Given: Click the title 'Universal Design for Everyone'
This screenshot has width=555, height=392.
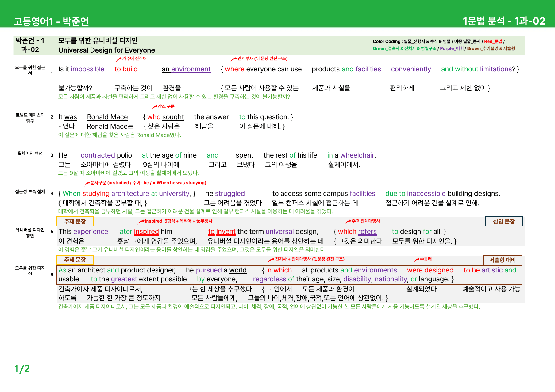Looking at the screenshot, I should coord(106,50).
